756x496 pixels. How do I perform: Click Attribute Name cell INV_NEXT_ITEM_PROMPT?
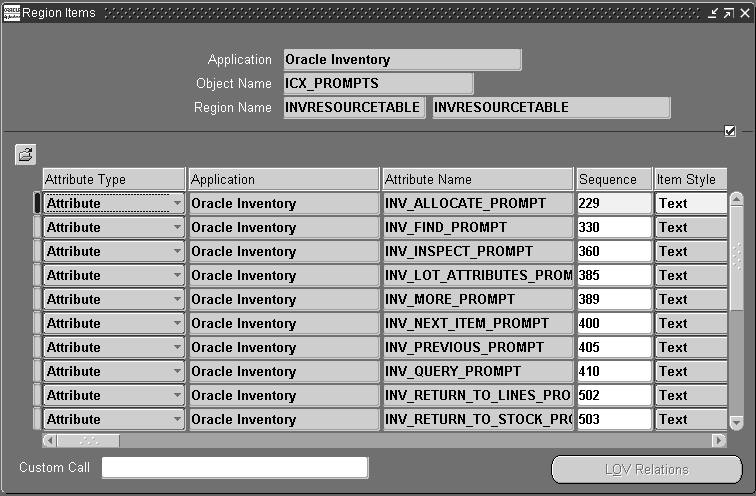[478, 323]
